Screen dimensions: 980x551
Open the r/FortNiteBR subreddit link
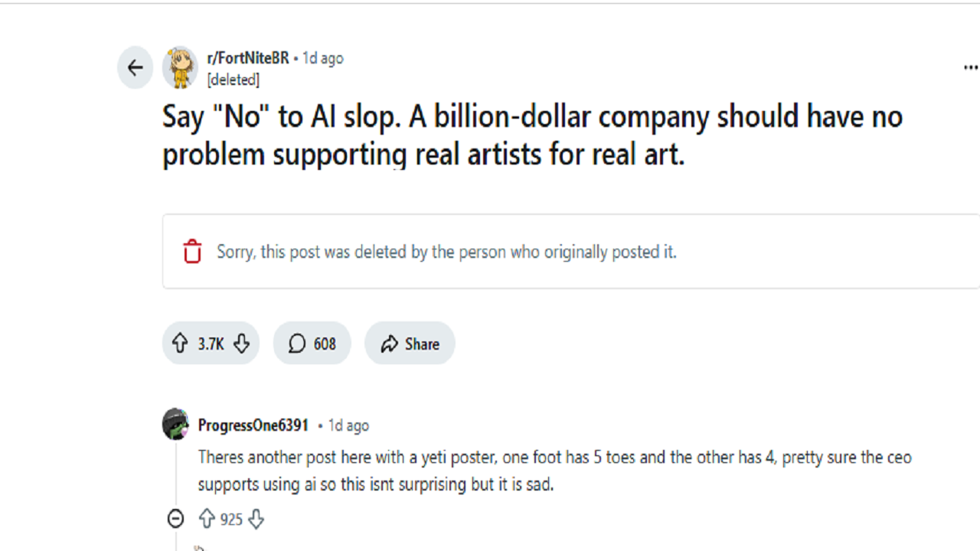(248, 58)
